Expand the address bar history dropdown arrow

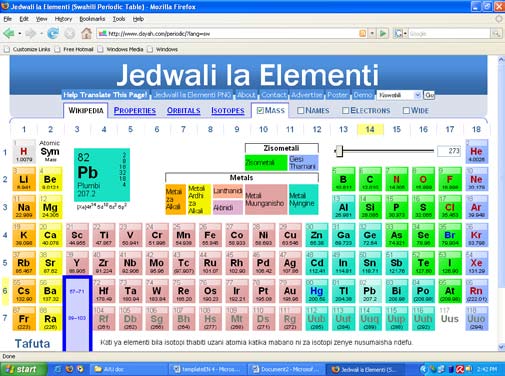tap(372, 33)
